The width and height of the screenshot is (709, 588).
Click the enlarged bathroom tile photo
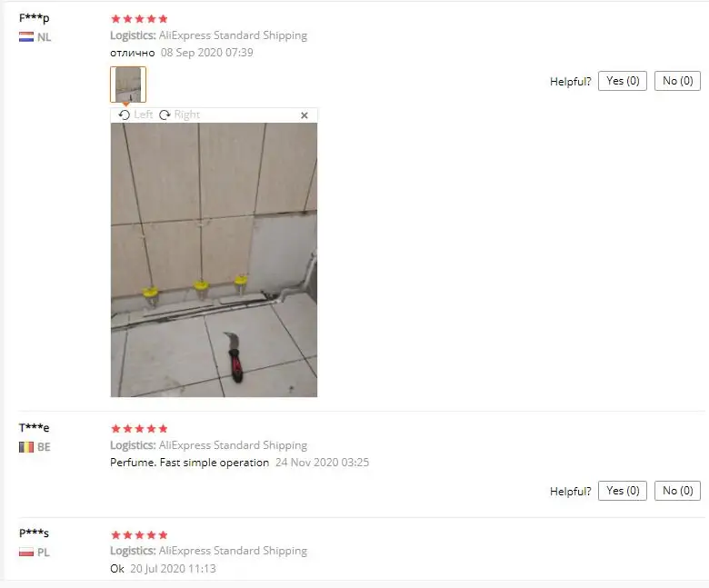[214, 260]
